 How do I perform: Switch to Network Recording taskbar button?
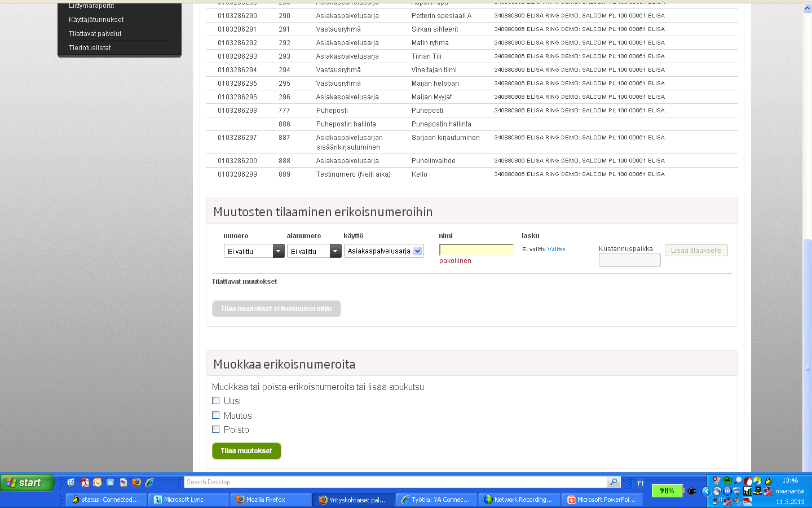point(519,500)
